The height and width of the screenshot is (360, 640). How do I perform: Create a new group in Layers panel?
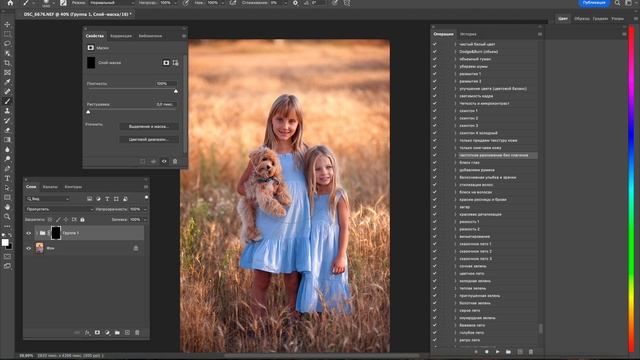[117, 333]
